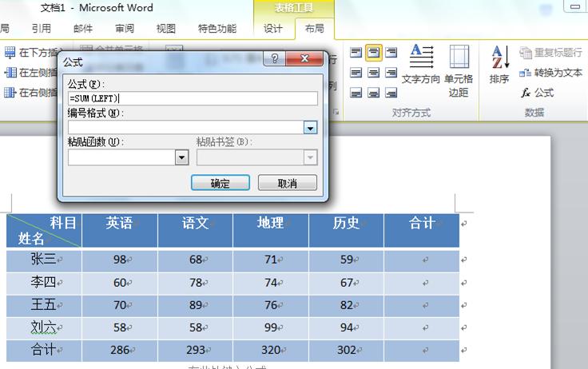Click the 王五 name cell
The image size is (588, 369).
click(44, 306)
